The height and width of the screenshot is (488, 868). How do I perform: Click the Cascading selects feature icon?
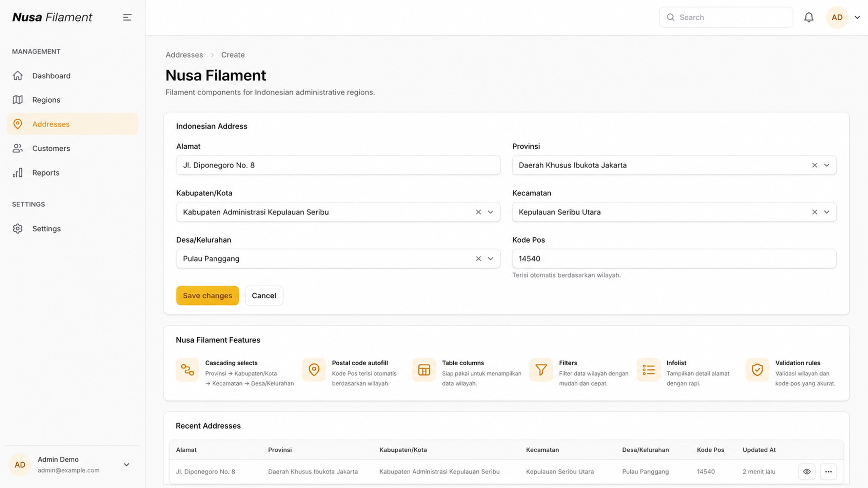[x=188, y=369]
